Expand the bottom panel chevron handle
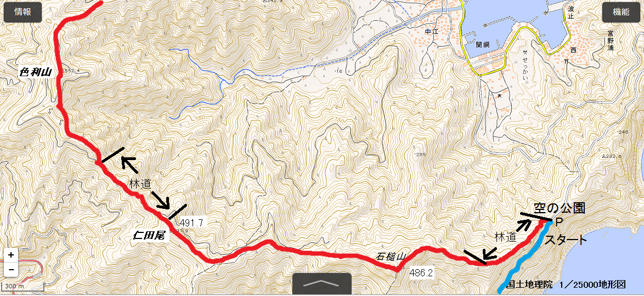The height and width of the screenshot is (296, 644). click(x=321, y=284)
